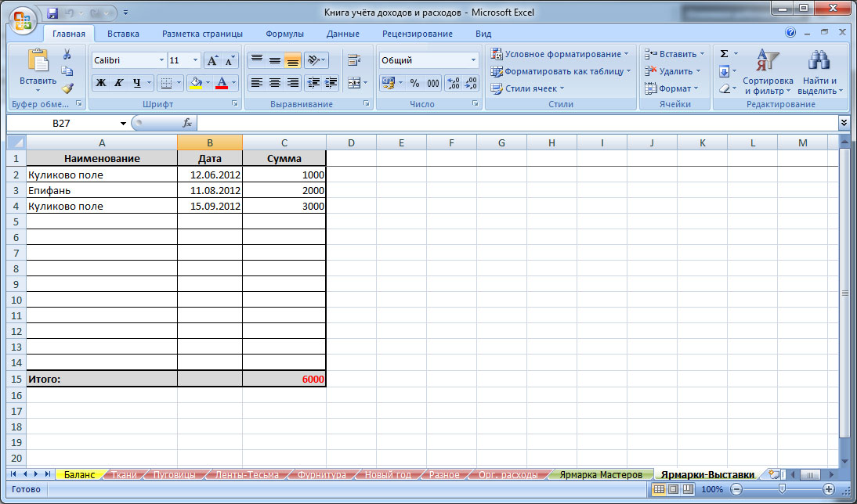Image resolution: width=857 pixels, height=504 pixels.
Task: Open the Условное форматирование dropdown
Action: (559, 54)
